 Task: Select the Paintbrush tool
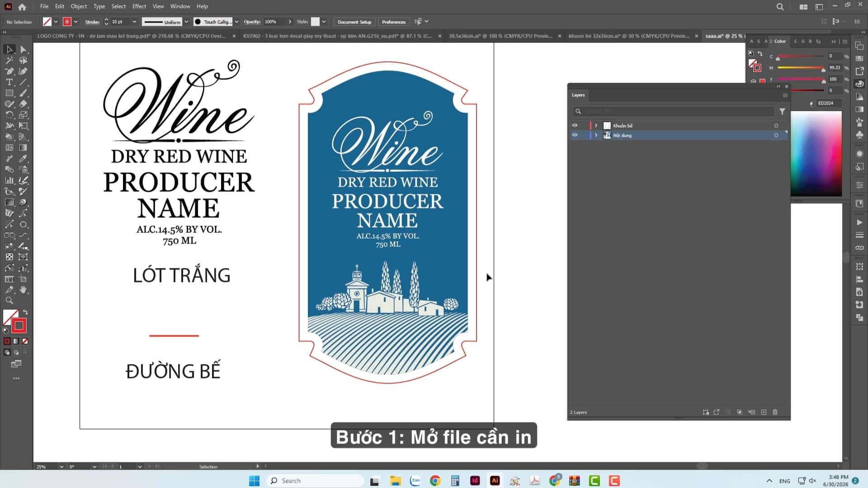point(24,93)
